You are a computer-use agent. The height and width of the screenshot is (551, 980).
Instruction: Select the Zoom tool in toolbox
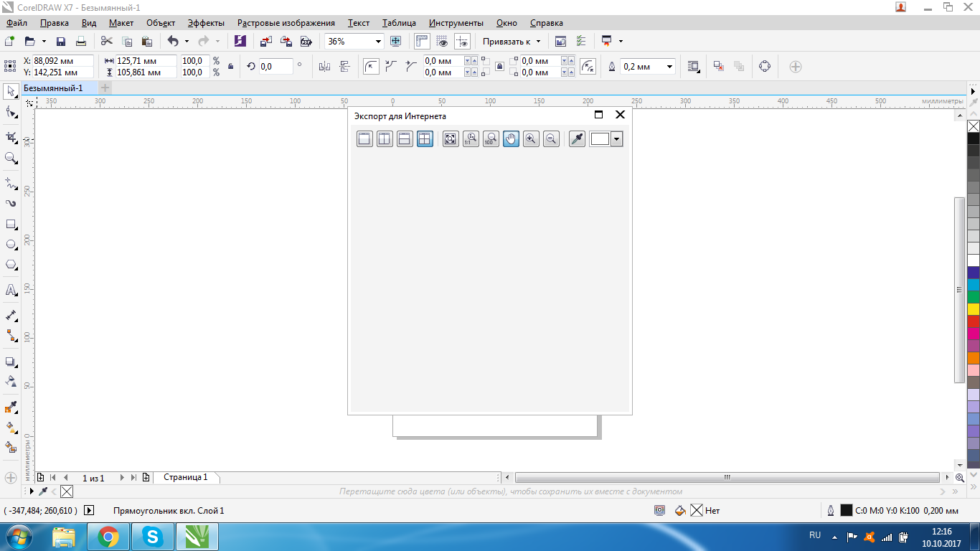[11, 158]
